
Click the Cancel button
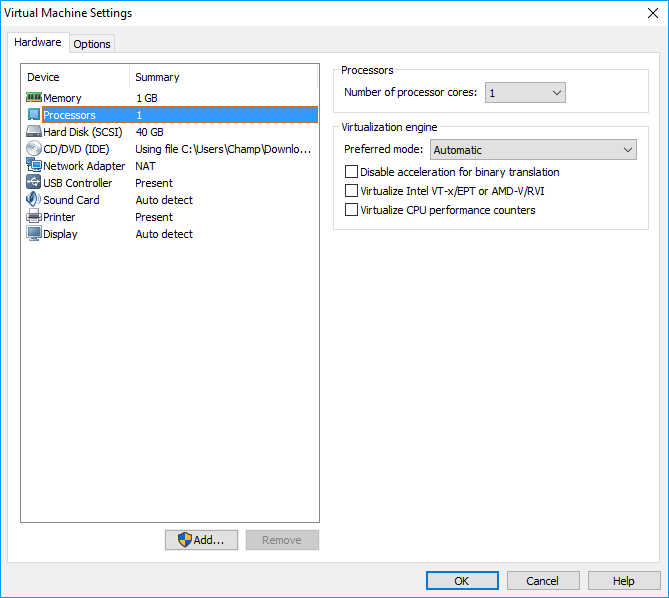click(x=543, y=581)
